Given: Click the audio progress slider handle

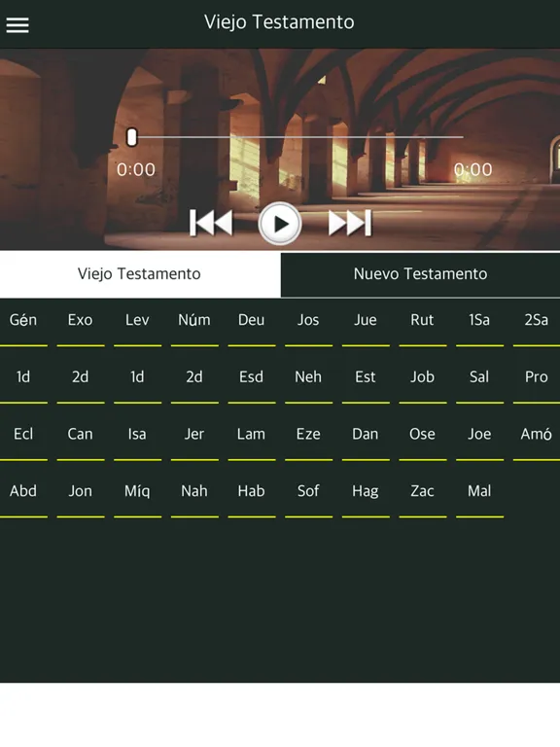Looking at the screenshot, I should pyautogui.click(x=132, y=137).
